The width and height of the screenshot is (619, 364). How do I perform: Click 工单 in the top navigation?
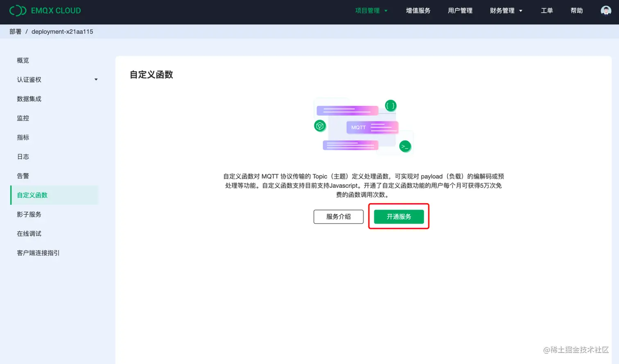[x=547, y=11]
